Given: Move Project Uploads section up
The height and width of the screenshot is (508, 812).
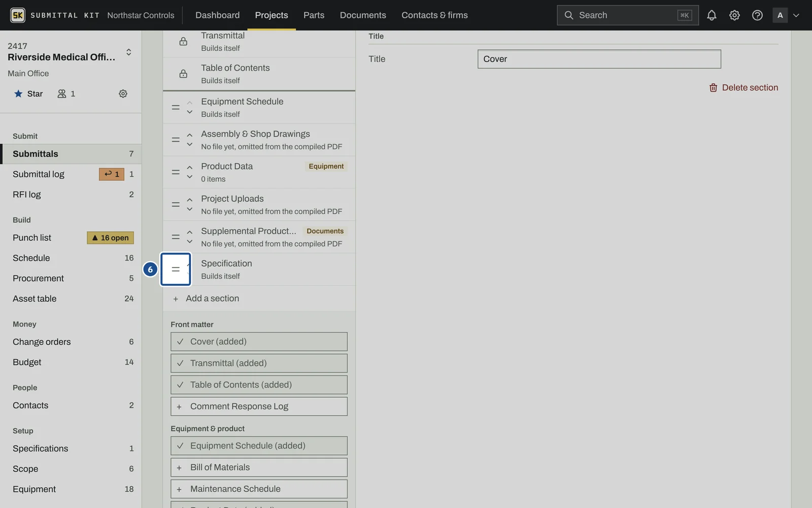Looking at the screenshot, I should coord(190,200).
